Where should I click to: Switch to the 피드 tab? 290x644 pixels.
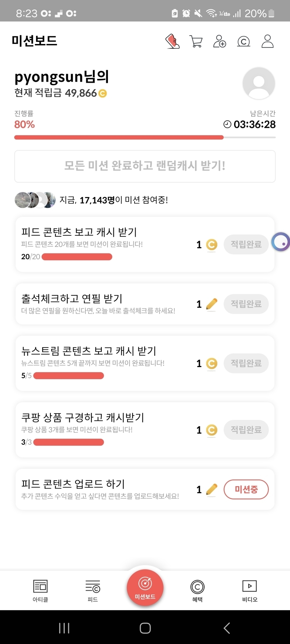tap(93, 591)
